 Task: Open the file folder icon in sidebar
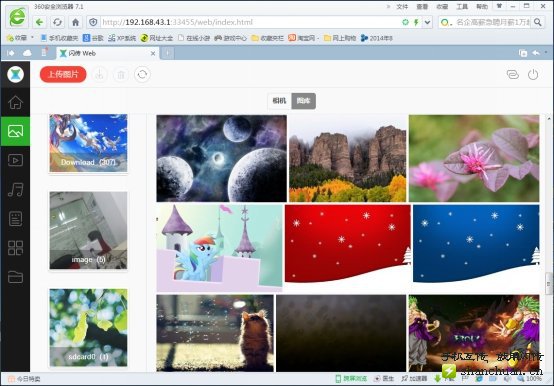coord(15,277)
